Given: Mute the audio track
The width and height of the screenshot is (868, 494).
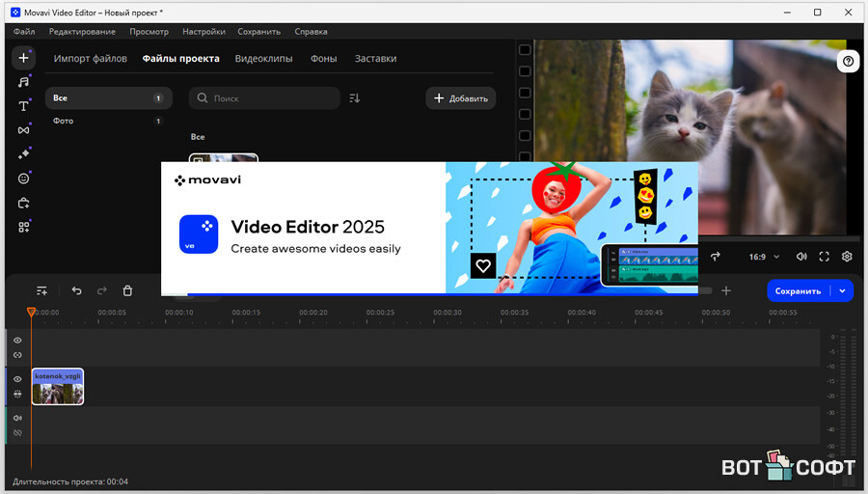Looking at the screenshot, I should pyautogui.click(x=17, y=418).
